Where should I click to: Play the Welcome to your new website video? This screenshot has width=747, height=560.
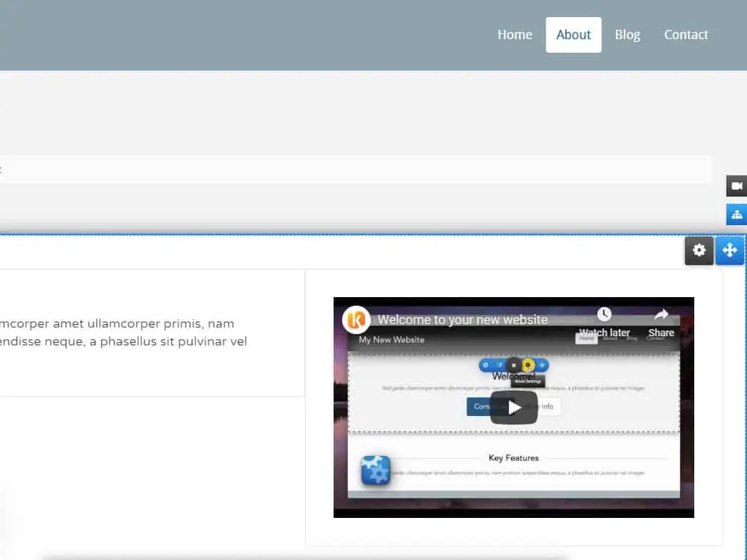[513, 408]
